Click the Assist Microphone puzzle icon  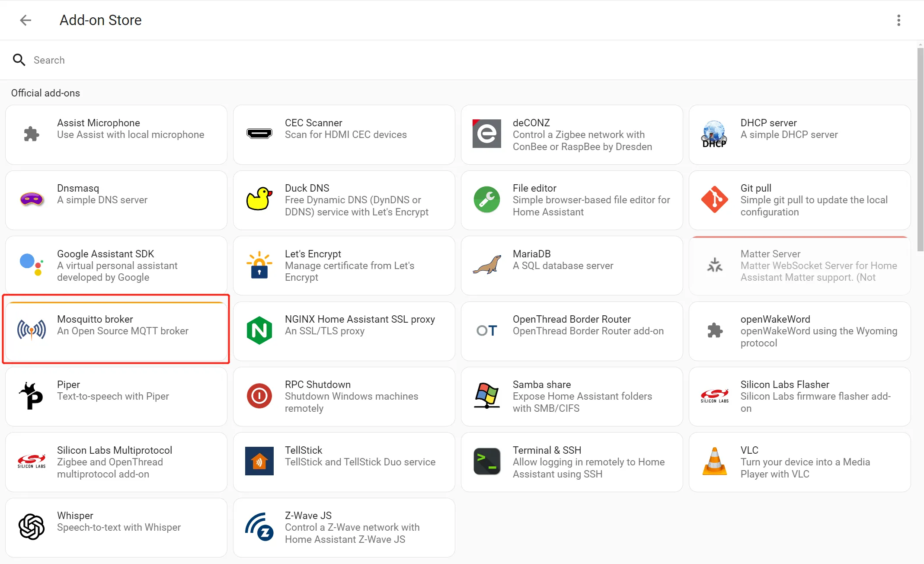point(32,134)
